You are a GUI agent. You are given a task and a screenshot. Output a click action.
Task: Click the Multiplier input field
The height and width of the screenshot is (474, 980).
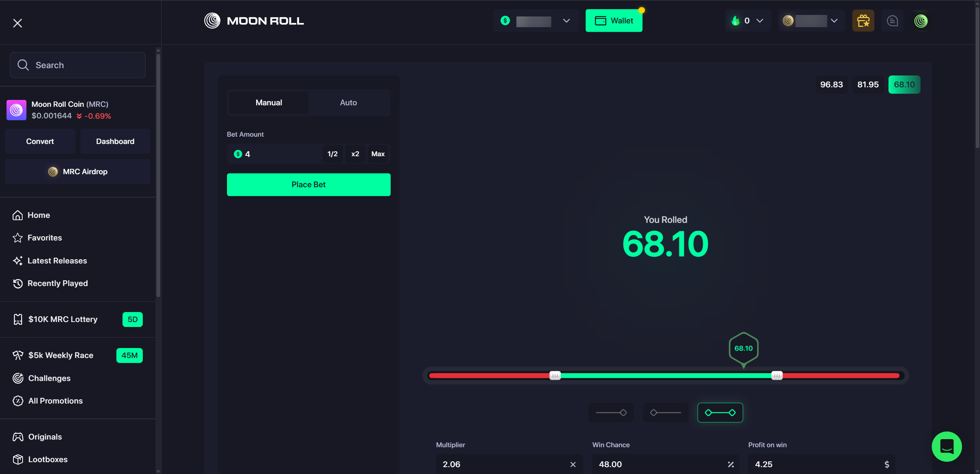509,464
